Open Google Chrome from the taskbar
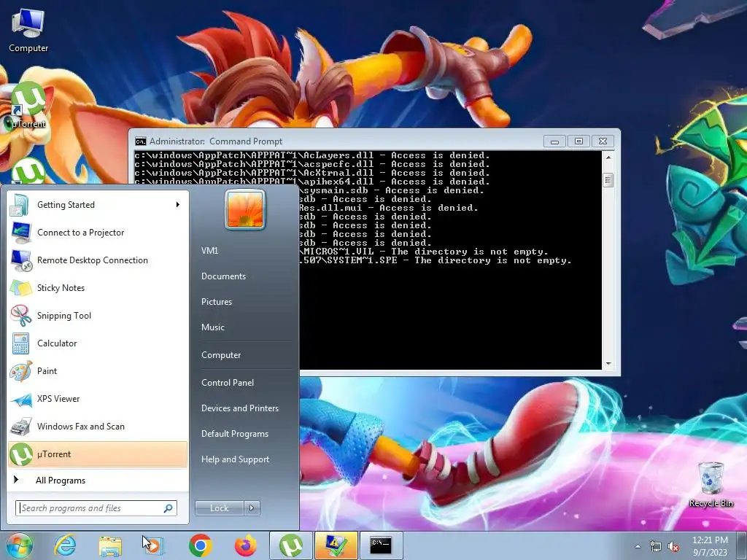The image size is (747, 560). tap(200, 545)
